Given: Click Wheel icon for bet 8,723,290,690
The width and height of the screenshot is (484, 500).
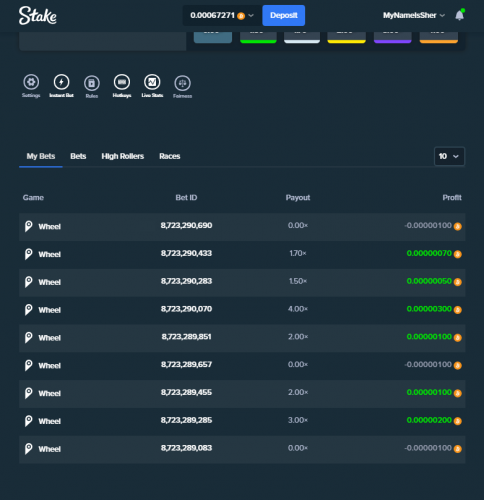Looking at the screenshot, I should [29, 226].
